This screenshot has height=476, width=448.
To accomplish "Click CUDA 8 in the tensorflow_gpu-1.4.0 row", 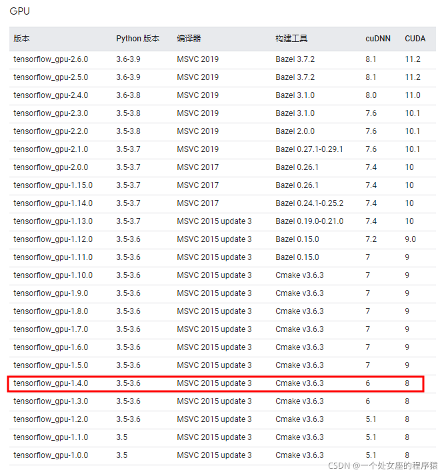I will [407, 383].
